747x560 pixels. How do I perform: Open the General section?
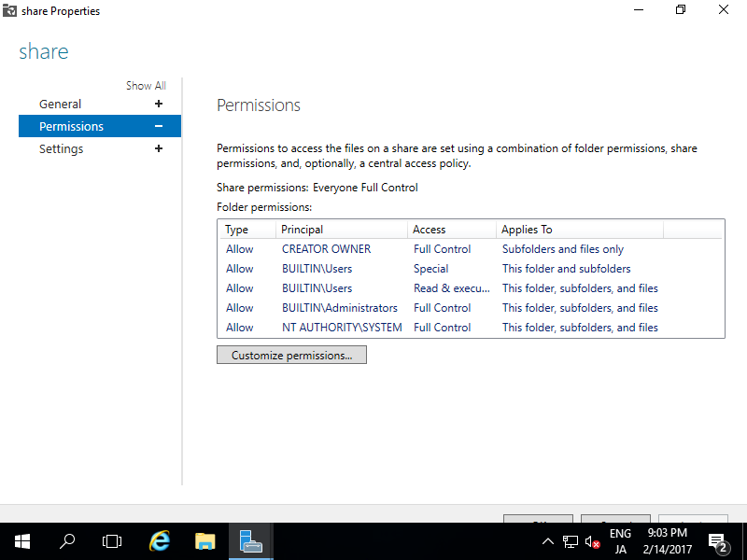(60, 104)
